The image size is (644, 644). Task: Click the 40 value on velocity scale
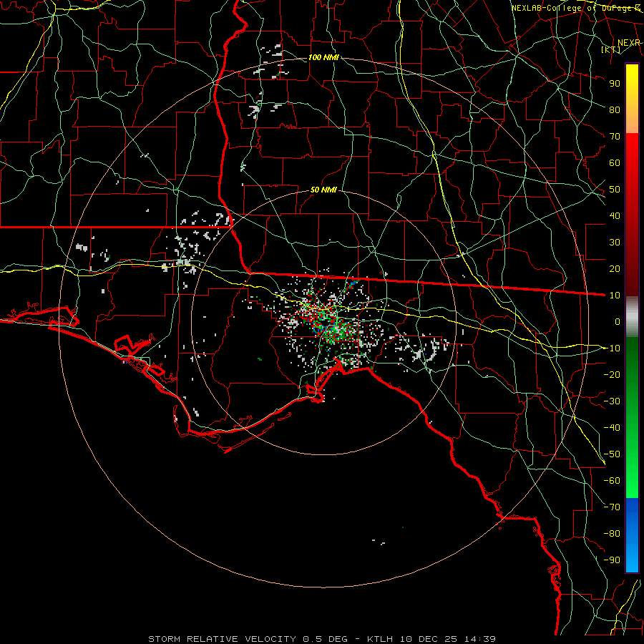[615, 215]
